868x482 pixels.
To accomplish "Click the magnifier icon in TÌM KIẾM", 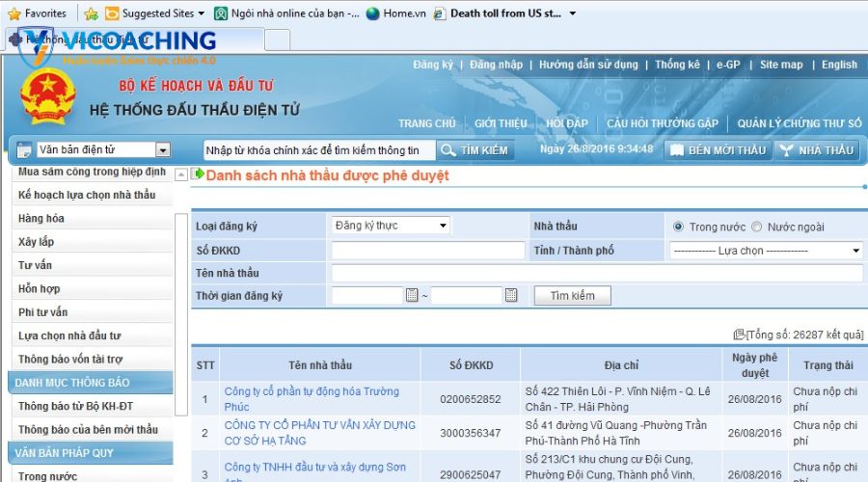I will [448, 150].
